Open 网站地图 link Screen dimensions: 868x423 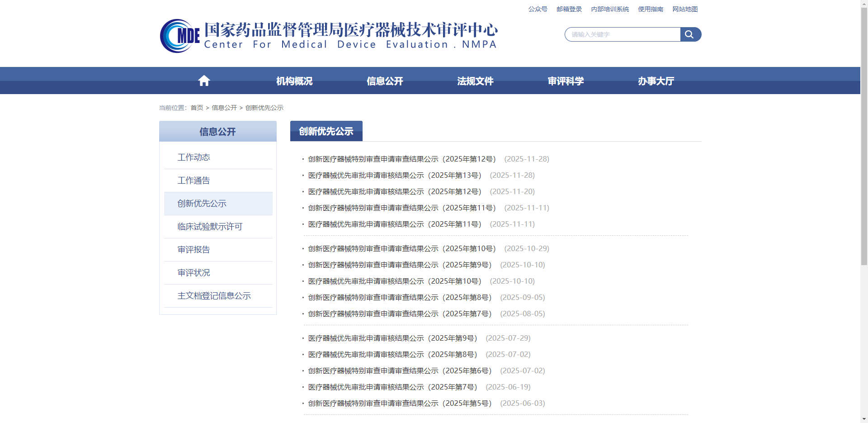685,9
